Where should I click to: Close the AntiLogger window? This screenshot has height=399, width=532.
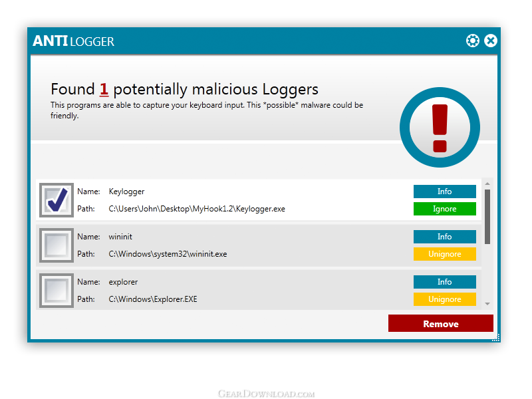(x=491, y=41)
